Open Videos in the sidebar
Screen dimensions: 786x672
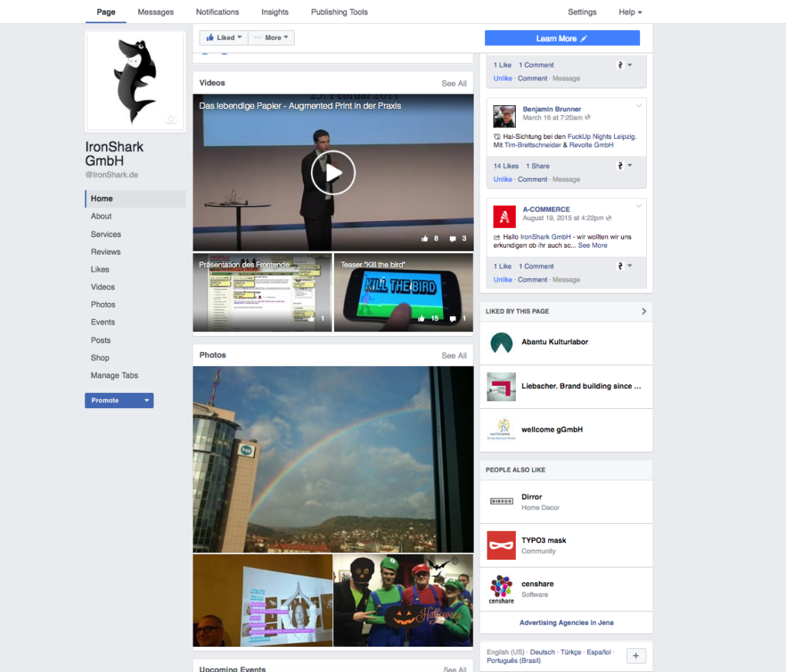click(103, 287)
